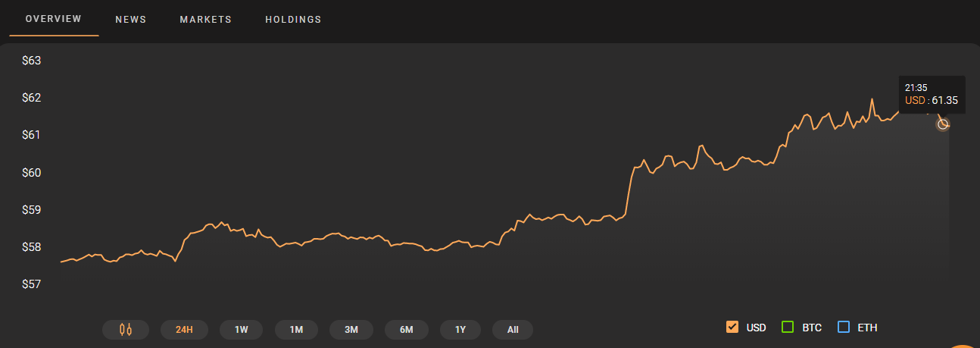Click the chart's highlighted data point marker

(943, 124)
